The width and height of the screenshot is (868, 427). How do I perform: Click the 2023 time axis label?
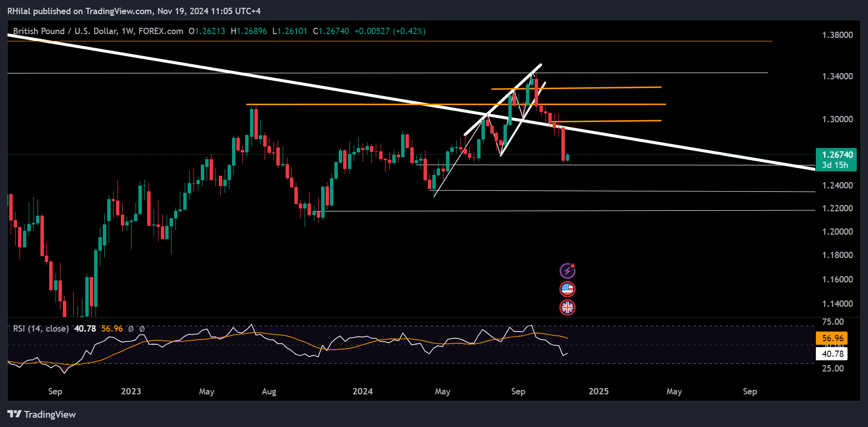point(131,391)
